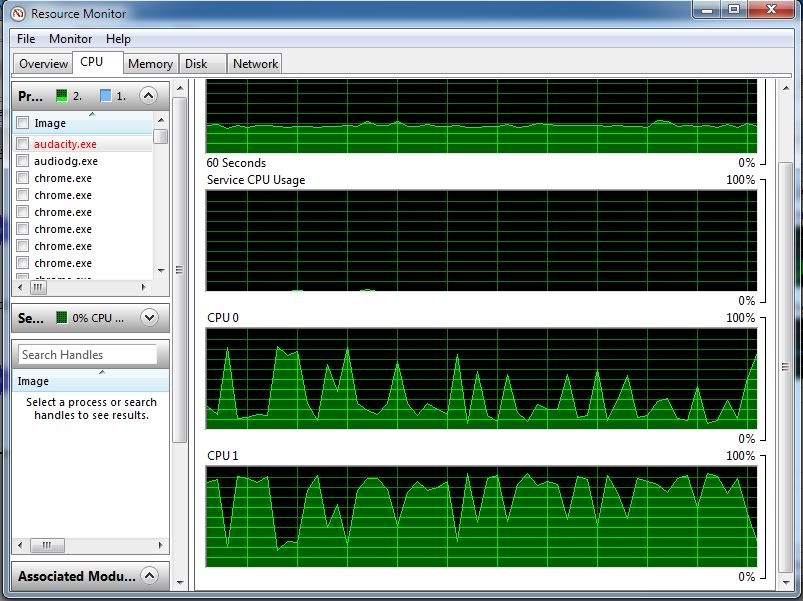Click the left pane vertical scrollbar thumb

[180, 270]
